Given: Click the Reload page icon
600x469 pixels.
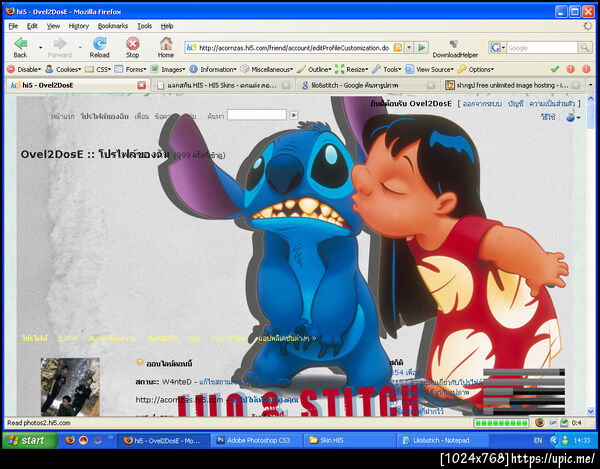Looking at the screenshot, I should (x=99, y=44).
